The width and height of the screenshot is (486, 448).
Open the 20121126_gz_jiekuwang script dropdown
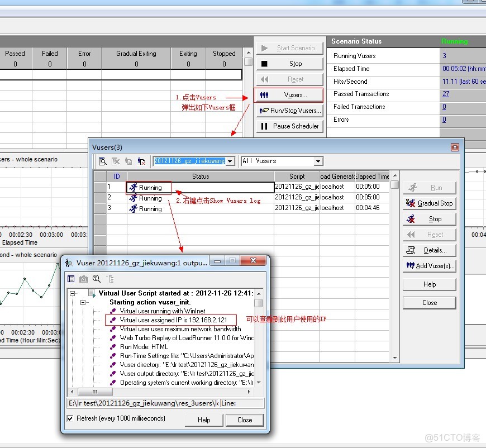[x=230, y=161]
